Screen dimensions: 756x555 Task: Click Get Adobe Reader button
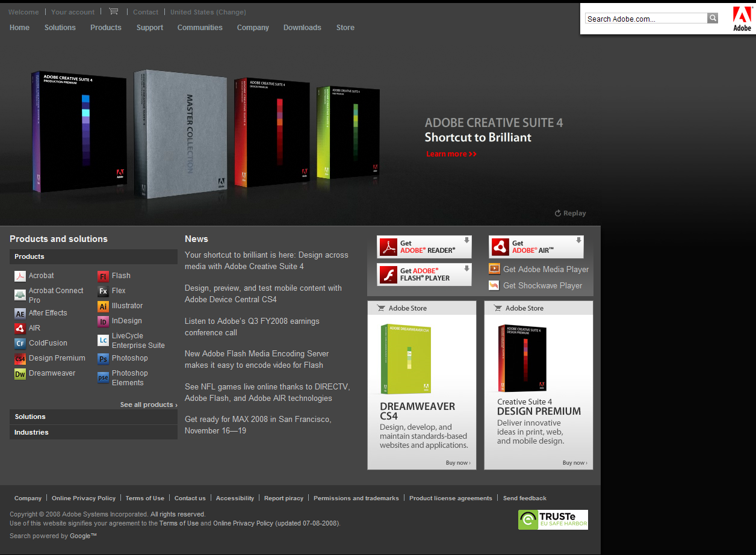click(424, 247)
